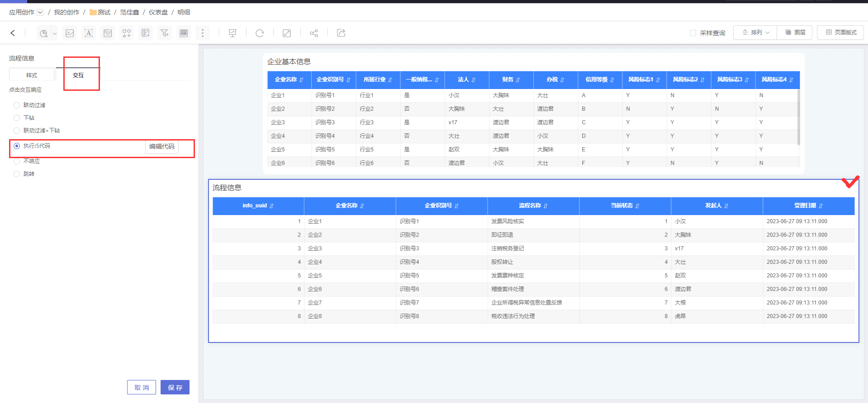Insert a tab container component
Image resolution: width=868 pixels, height=403 pixels.
tap(184, 33)
